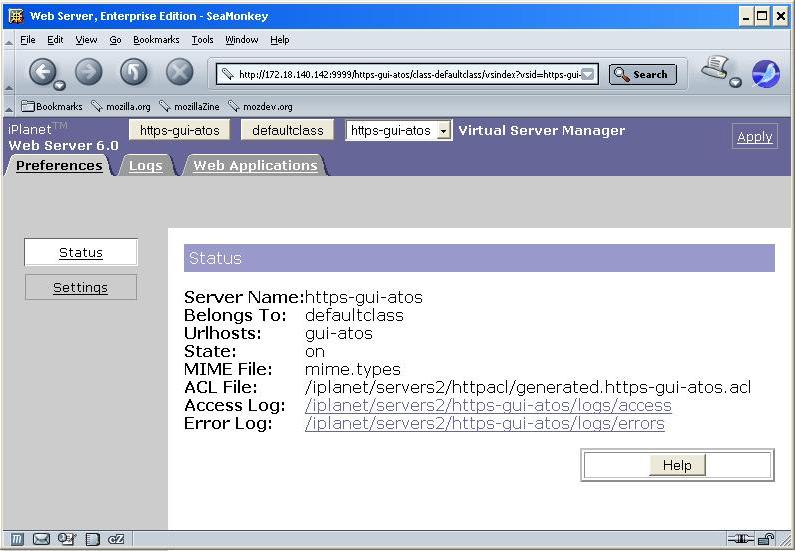Open the mozillaZine bookmark
The width and height of the screenshot is (795, 551).
click(x=190, y=106)
